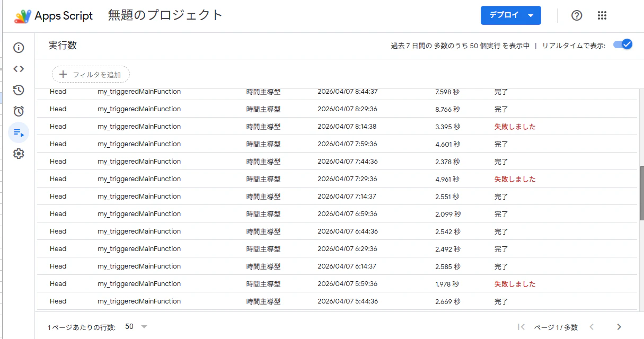
Task: Open the Google apps grid icon
Action: (602, 15)
